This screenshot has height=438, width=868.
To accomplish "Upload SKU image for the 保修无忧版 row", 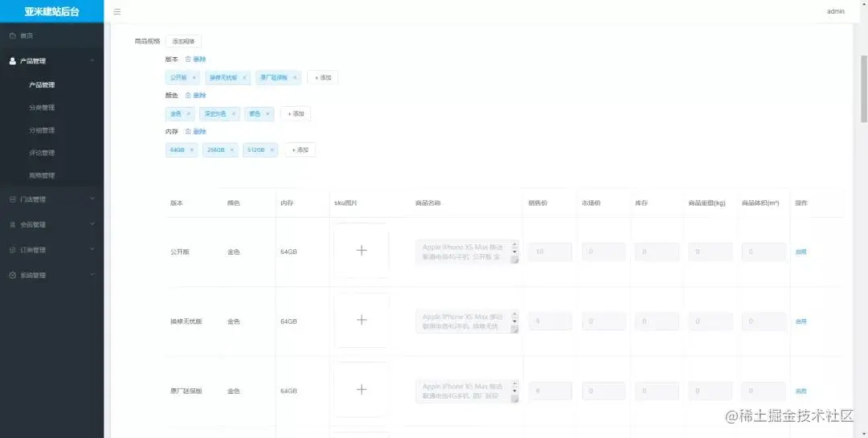I will point(362,320).
